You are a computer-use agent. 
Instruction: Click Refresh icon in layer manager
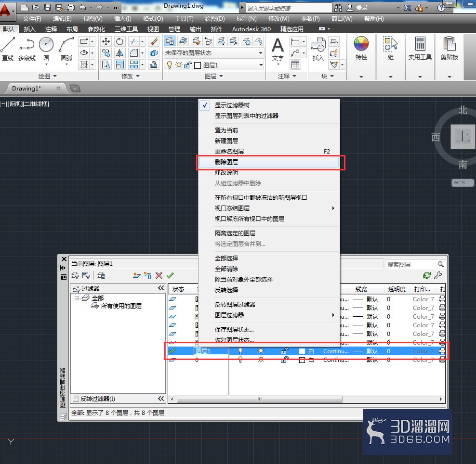(x=427, y=275)
